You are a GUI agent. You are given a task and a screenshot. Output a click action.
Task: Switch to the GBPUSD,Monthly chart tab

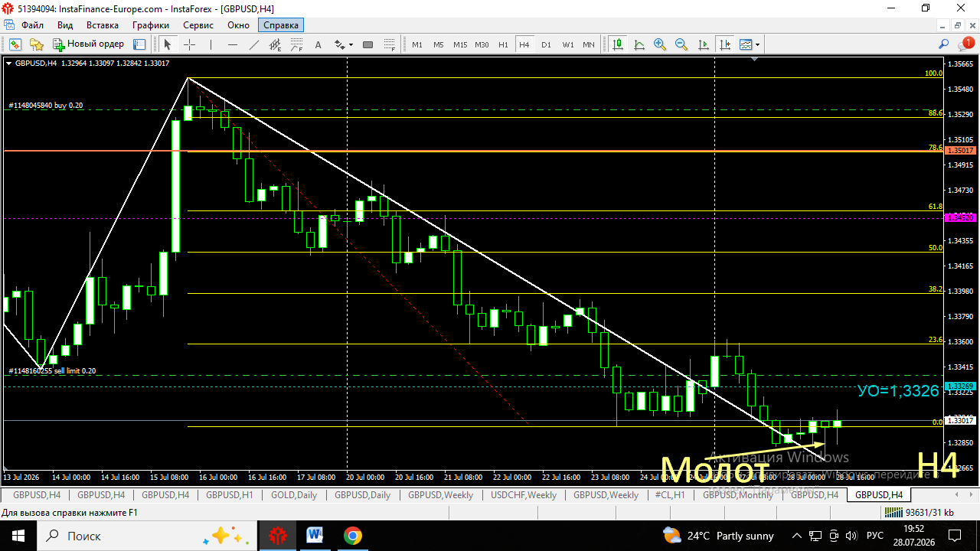pos(738,495)
